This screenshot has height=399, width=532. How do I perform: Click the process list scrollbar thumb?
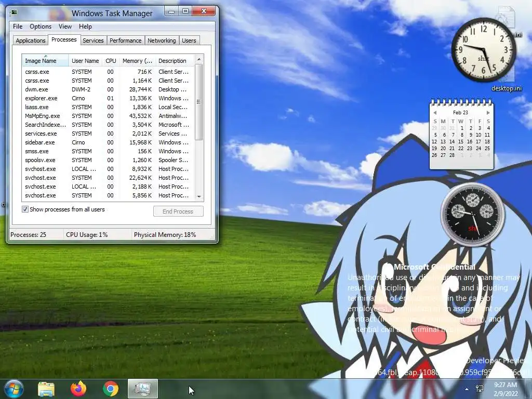199,102
